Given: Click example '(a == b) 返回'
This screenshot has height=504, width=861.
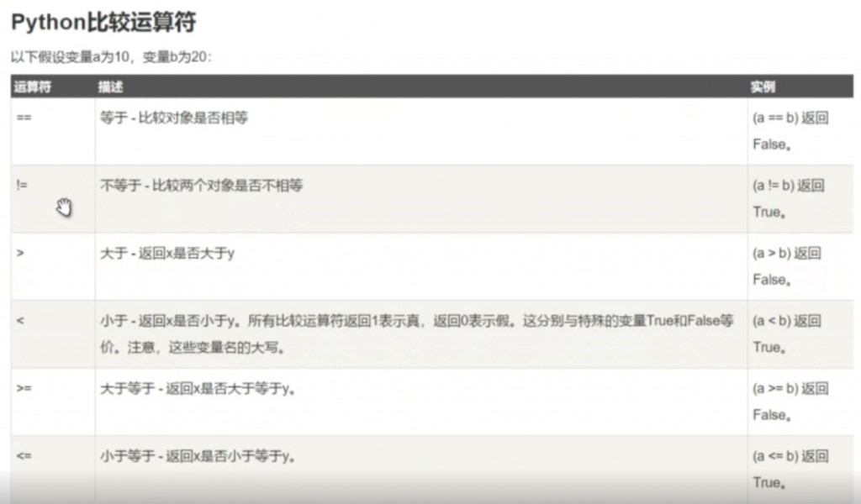Looking at the screenshot, I should click(790, 118).
